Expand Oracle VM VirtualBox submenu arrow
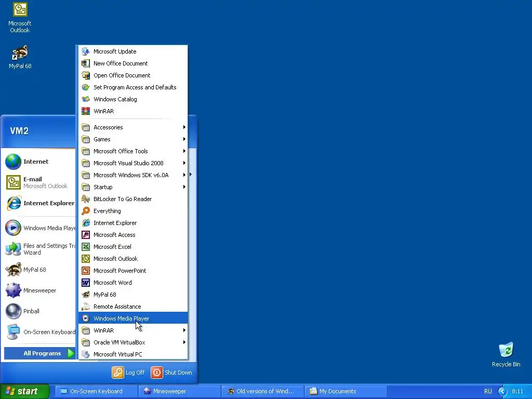532x399 pixels. click(184, 342)
